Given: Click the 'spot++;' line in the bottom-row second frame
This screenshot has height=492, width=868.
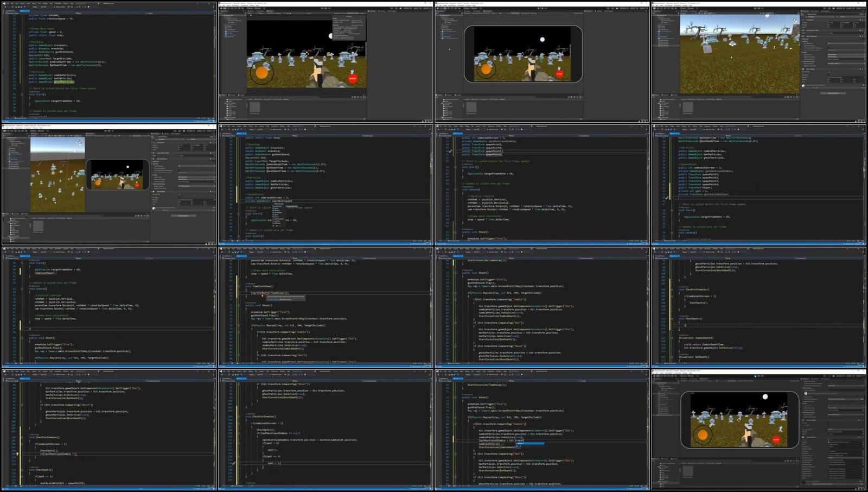Looking at the screenshot, I should (x=272, y=450).
